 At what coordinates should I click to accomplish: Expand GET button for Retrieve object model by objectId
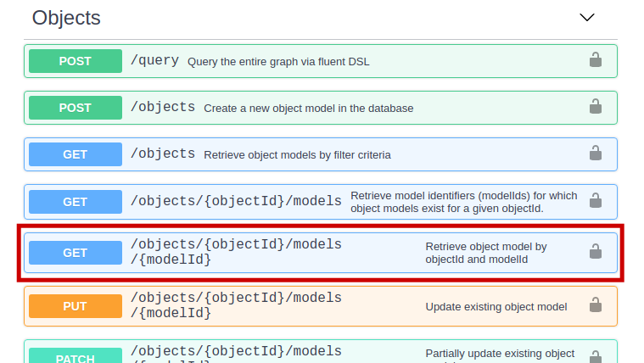(76, 253)
